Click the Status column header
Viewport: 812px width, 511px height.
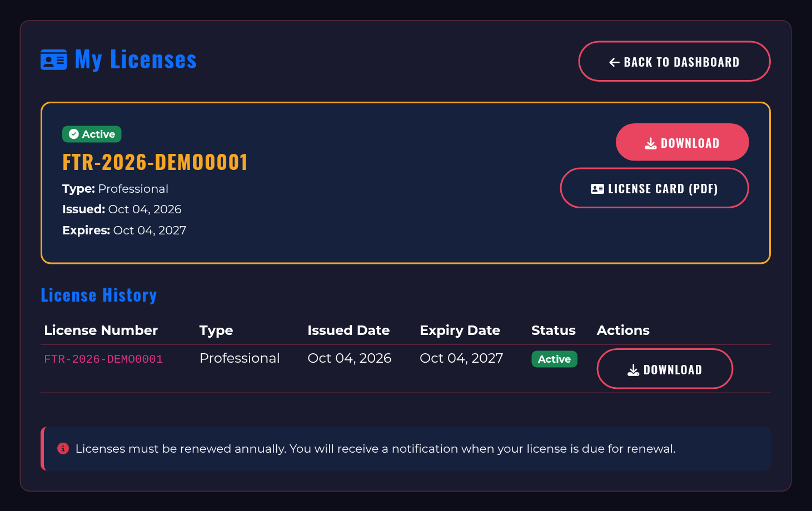[x=553, y=330]
